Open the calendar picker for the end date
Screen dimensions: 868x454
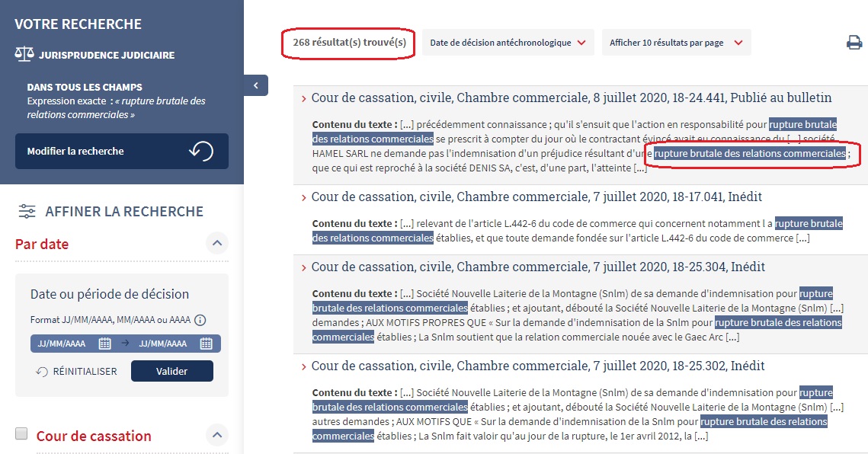(x=206, y=344)
